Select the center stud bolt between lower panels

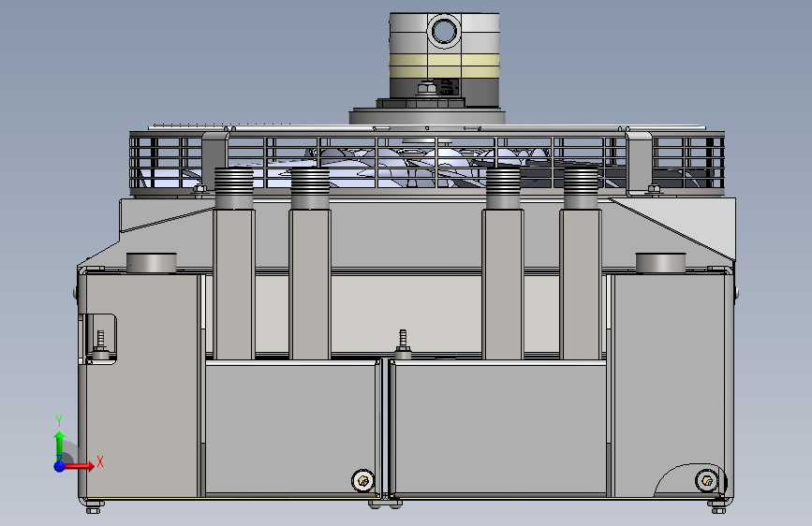click(403, 343)
